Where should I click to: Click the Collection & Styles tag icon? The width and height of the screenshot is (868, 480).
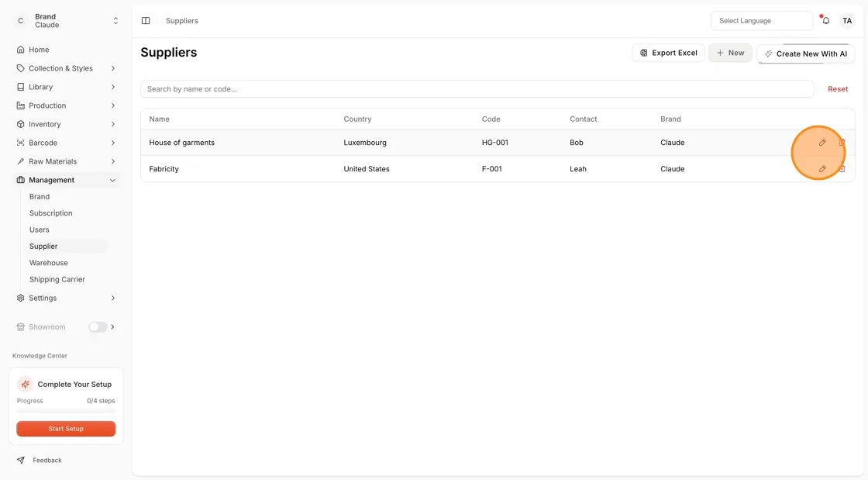(x=20, y=69)
